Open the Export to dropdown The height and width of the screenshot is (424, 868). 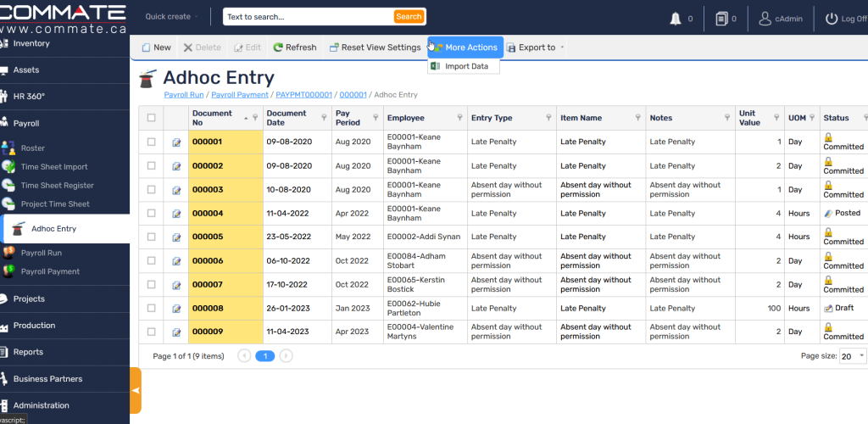[x=536, y=47]
